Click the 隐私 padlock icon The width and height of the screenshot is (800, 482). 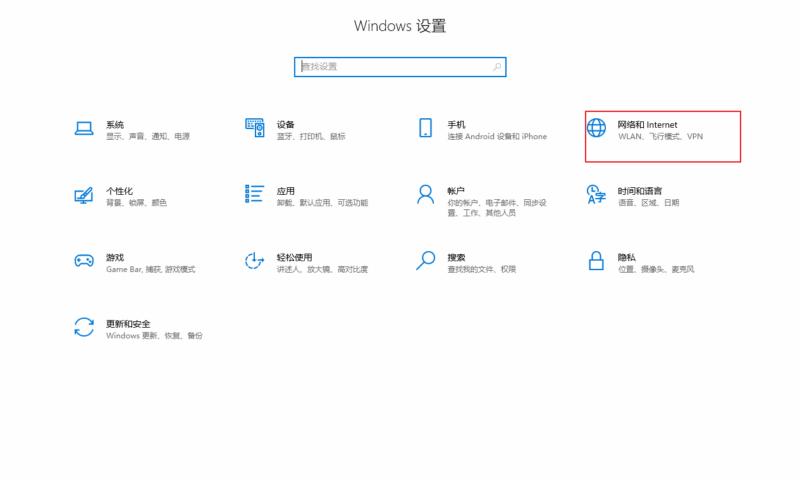tap(596, 261)
